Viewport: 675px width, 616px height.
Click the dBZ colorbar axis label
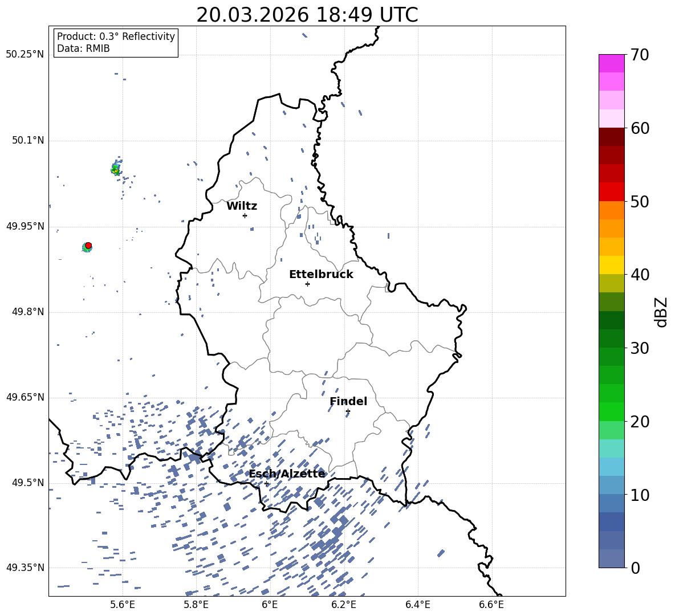661,312
